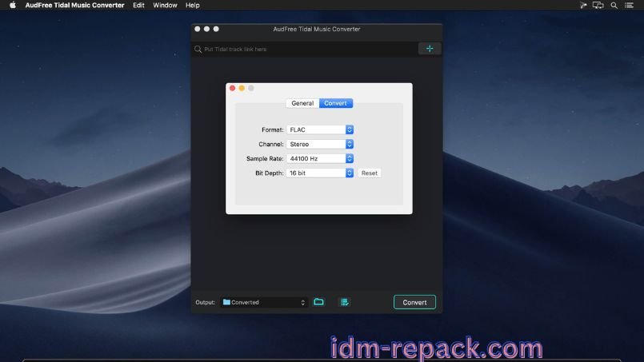Open the Edit menu
The height and width of the screenshot is (362, 644).
[138, 6]
